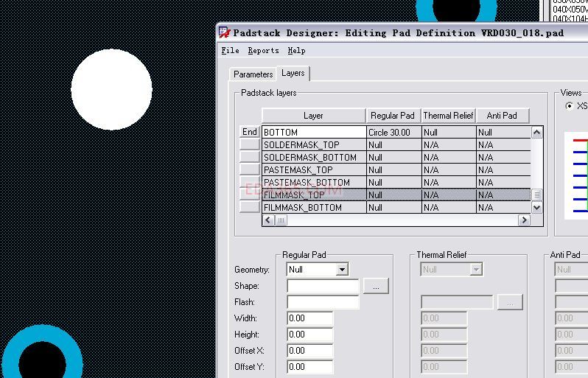The height and width of the screenshot is (378, 588).
Task: Click the Regular Pad Width field
Action: tap(310, 318)
